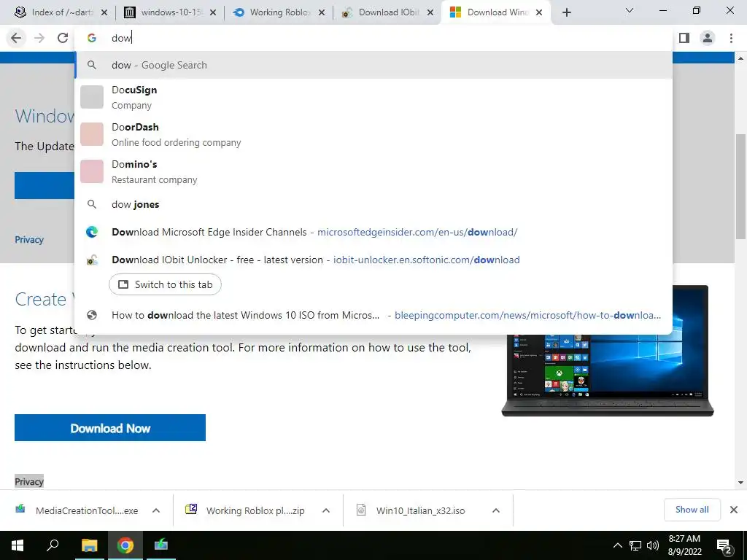Open Download IObit Unlocker softonic suggestion
This screenshot has width=747, height=560.
[x=373, y=260]
